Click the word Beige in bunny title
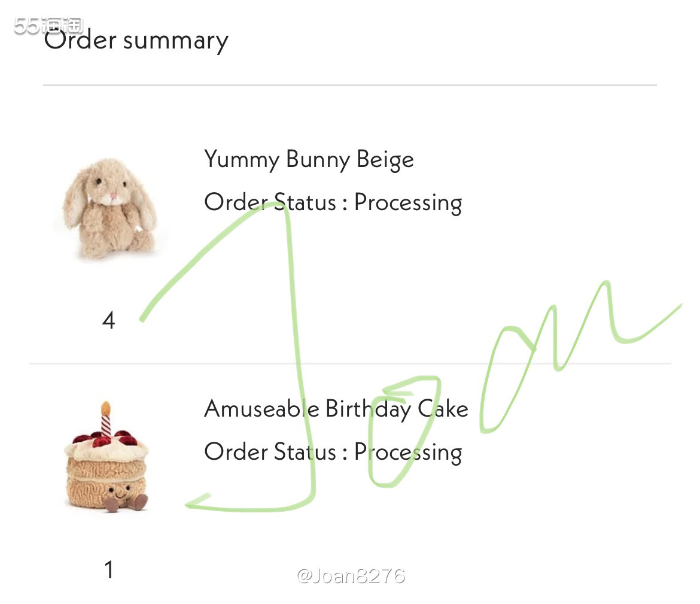This screenshot has height=604, width=700. [x=385, y=160]
